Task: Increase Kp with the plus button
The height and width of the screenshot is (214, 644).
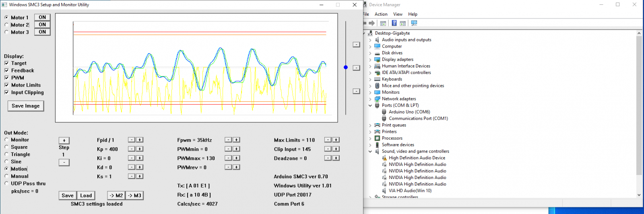Action: 140,149
